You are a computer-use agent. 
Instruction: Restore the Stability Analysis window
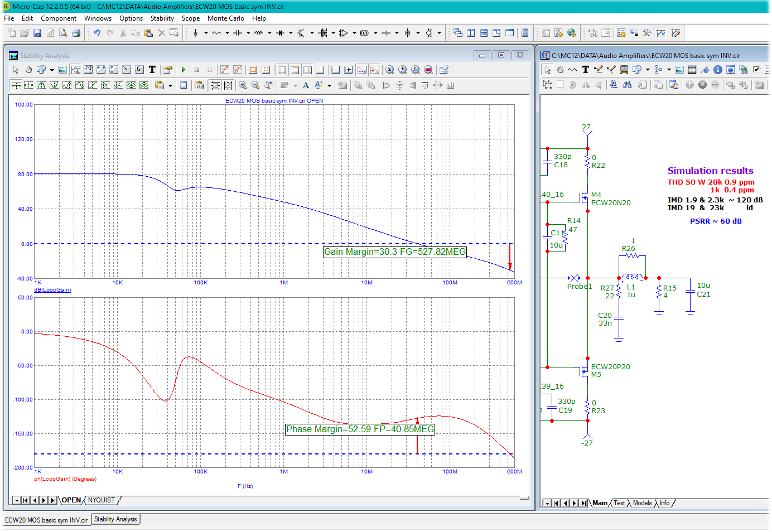tap(501, 55)
